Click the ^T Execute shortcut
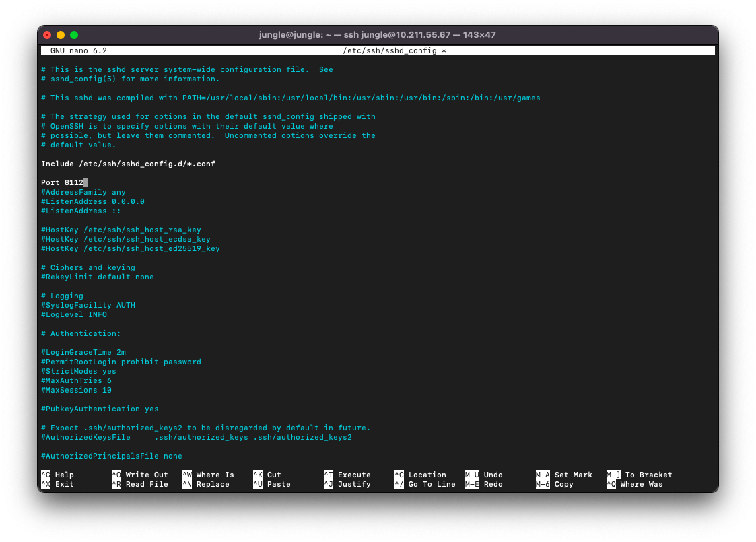This screenshot has height=542, width=756. [347, 475]
